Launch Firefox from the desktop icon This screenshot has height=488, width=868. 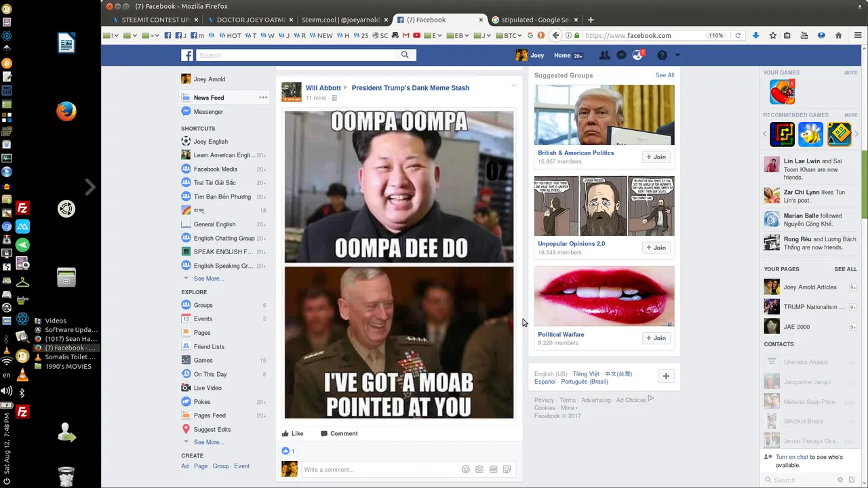[x=66, y=110]
